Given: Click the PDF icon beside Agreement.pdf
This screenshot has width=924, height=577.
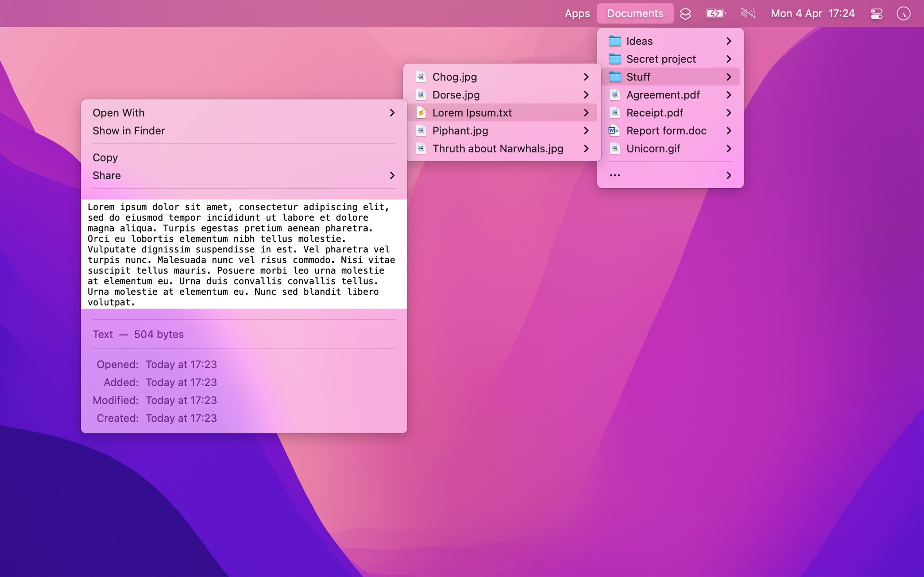Looking at the screenshot, I should [615, 94].
